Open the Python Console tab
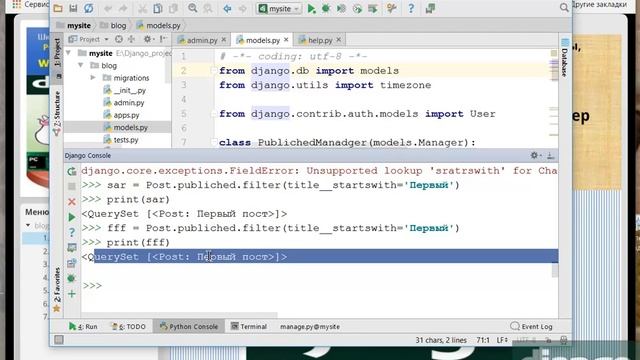Image resolution: width=640 pixels, height=360 pixels. [x=189, y=327]
